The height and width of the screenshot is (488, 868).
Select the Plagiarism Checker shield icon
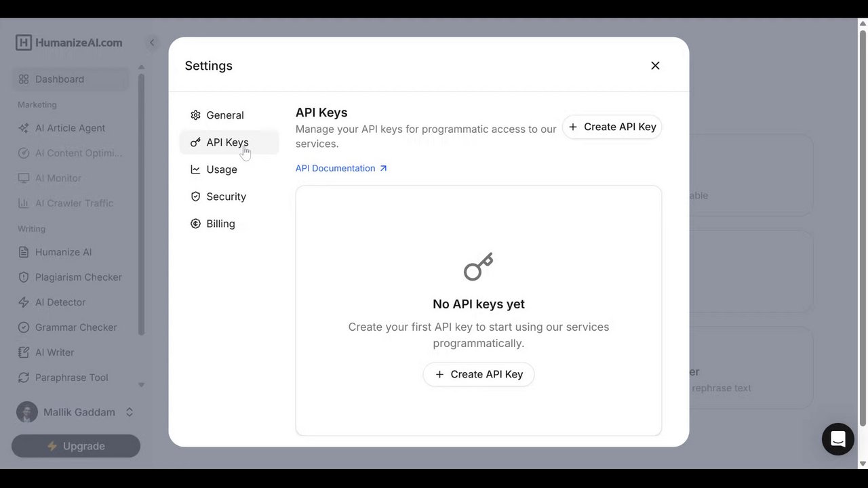[24, 277]
